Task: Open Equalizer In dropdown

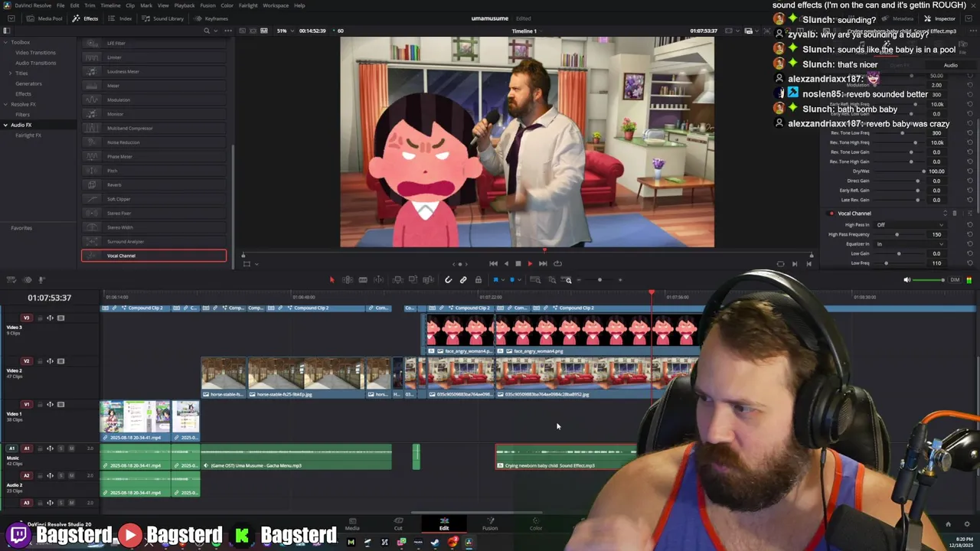Action: pos(910,244)
